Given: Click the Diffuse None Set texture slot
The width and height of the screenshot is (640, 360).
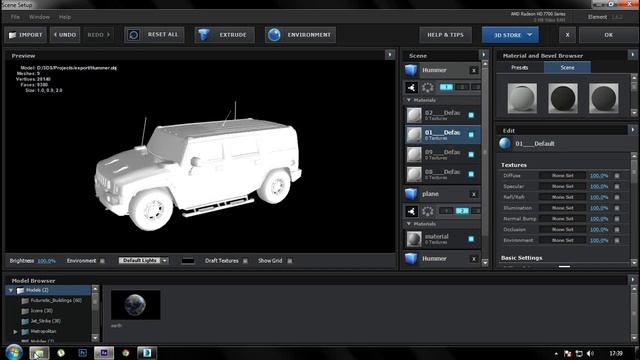Looking at the screenshot, I should [562, 176].
